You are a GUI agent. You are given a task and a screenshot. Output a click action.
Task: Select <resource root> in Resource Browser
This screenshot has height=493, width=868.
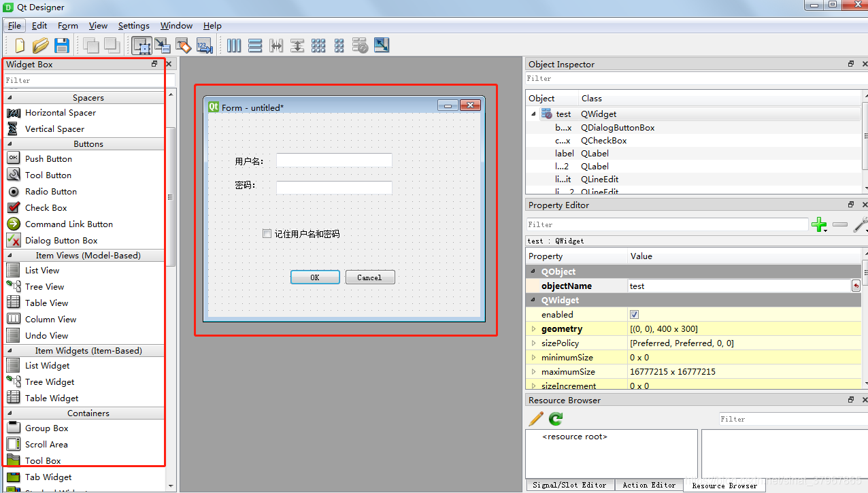tap(575, 437)
